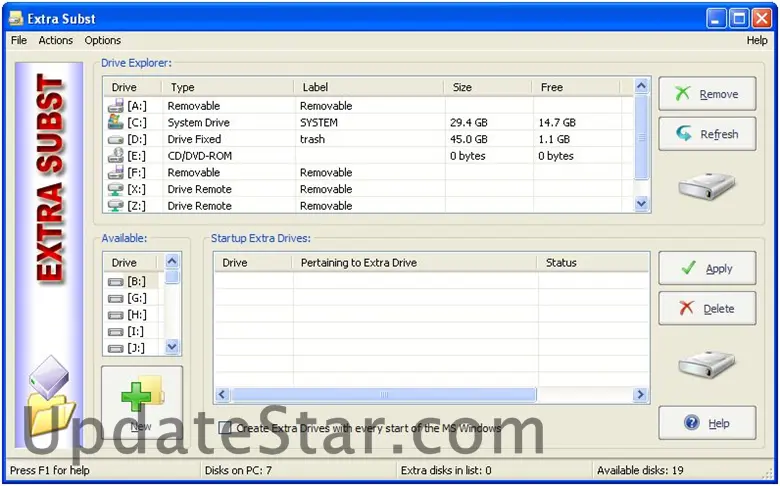Maximize the Extra Subst window
The height and width of the screenshot is (486, 780).
739,19
